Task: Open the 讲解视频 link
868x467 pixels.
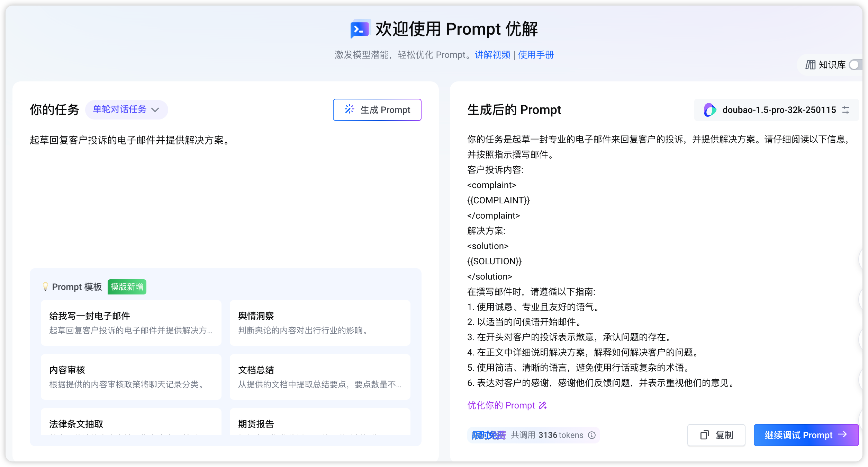Action: point(492,55)
